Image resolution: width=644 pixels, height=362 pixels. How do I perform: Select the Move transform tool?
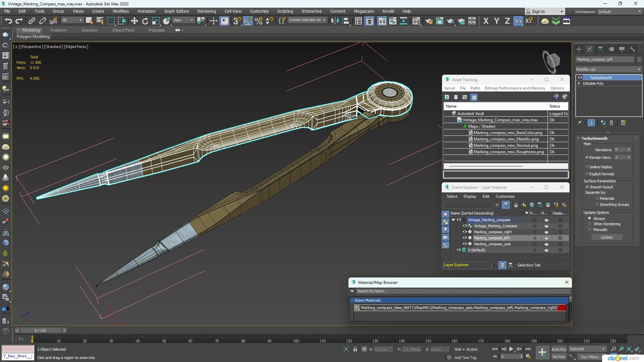[x=134, y=21]
